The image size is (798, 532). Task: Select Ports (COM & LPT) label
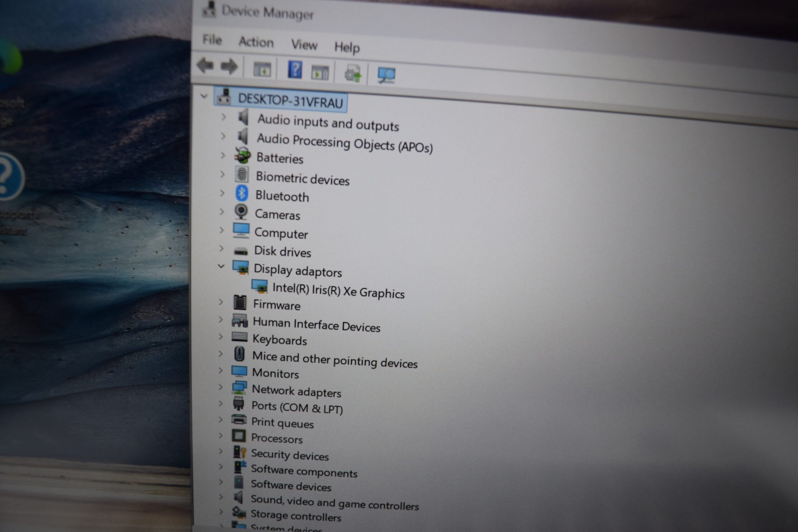[x=297, y=407]
